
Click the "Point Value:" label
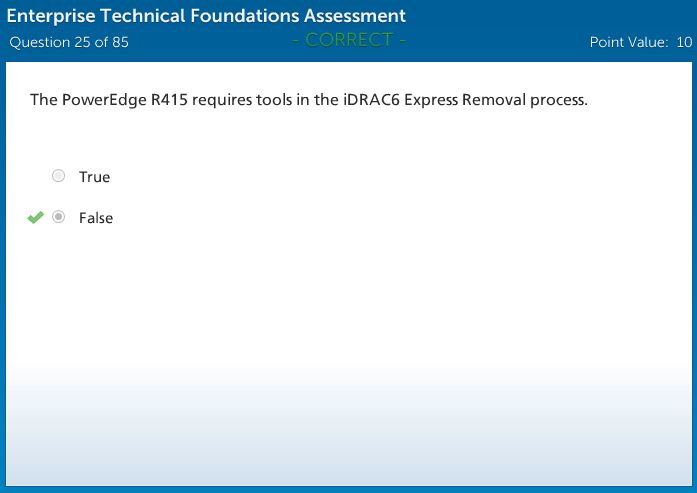[x=629, y=42]
